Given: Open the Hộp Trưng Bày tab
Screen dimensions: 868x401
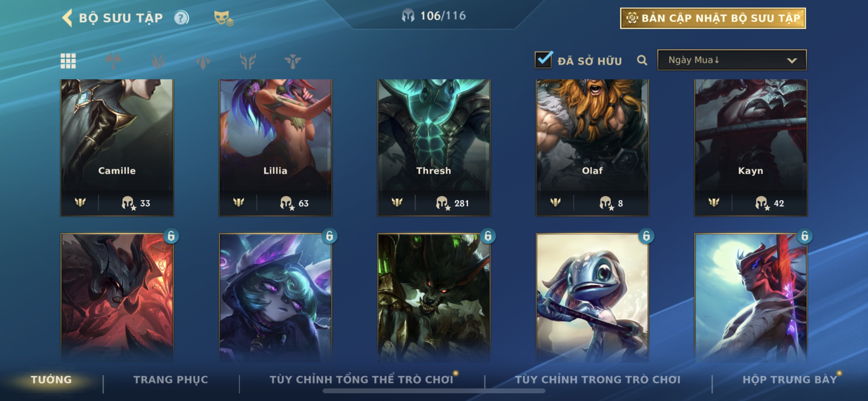Looking at the screenshot, I should 790,379.
